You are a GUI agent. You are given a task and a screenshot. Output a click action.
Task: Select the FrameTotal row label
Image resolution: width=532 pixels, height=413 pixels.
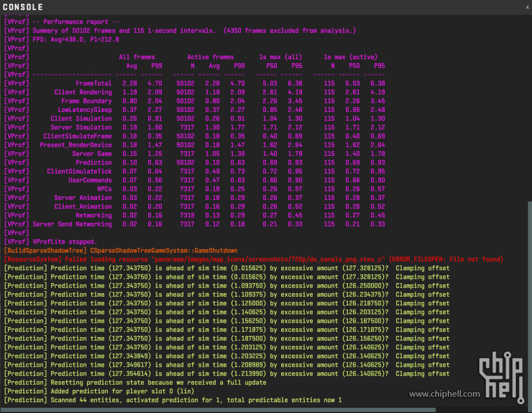point(93,83)
